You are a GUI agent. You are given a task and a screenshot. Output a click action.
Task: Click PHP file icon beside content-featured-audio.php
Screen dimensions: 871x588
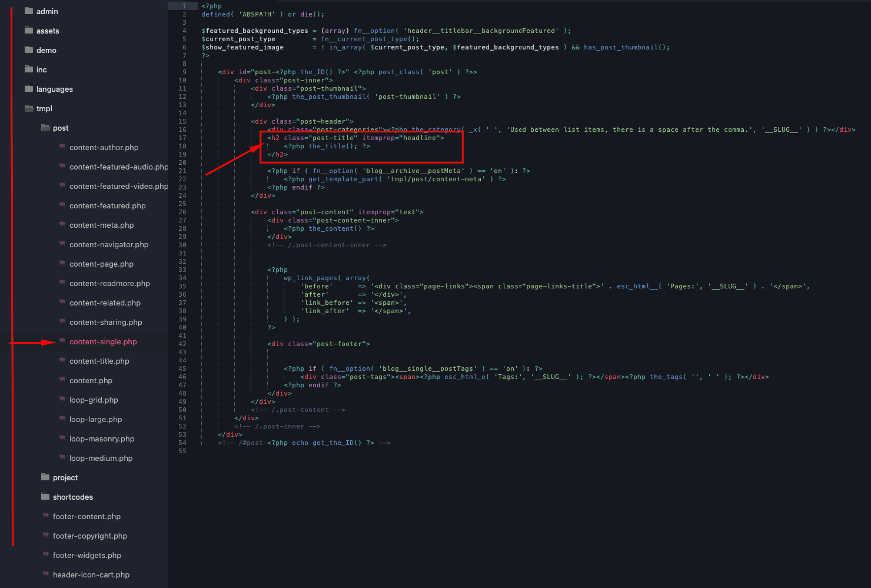62,167
